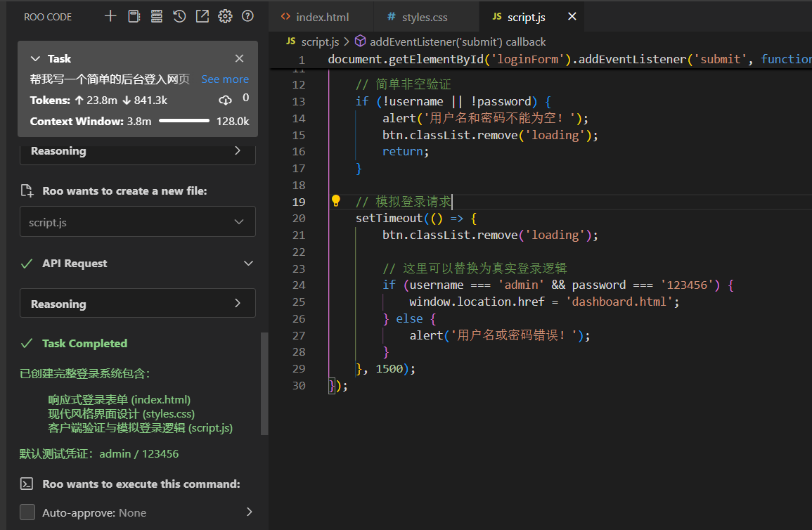Start a new task with the plus icon
Viewport: 812px width, 530px height.
(x=110, y=16)
